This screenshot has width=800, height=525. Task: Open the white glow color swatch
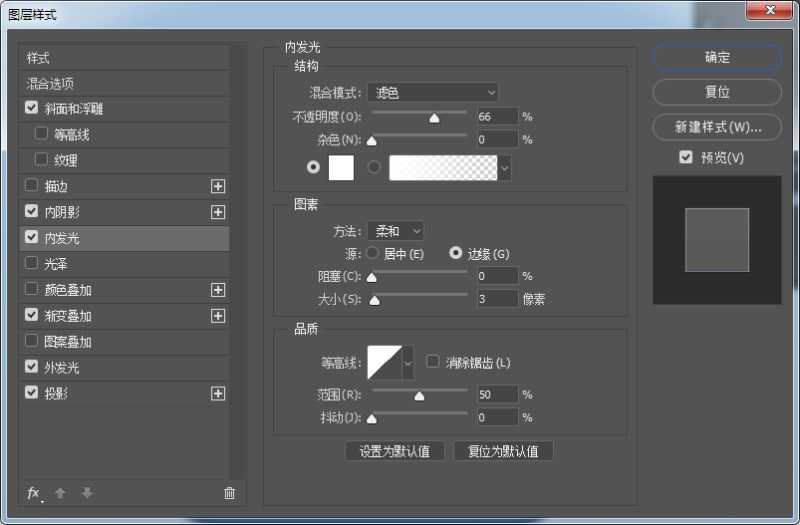pos(341,168)
